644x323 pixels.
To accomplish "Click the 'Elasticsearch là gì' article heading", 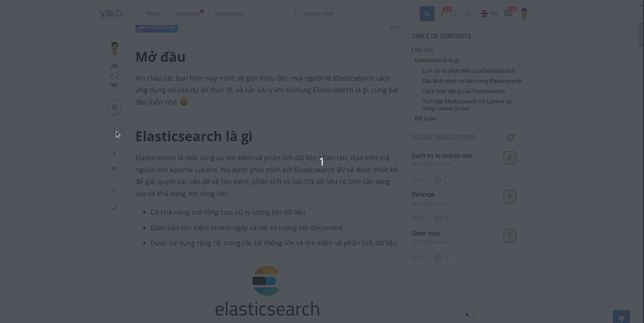I will 194,136.
